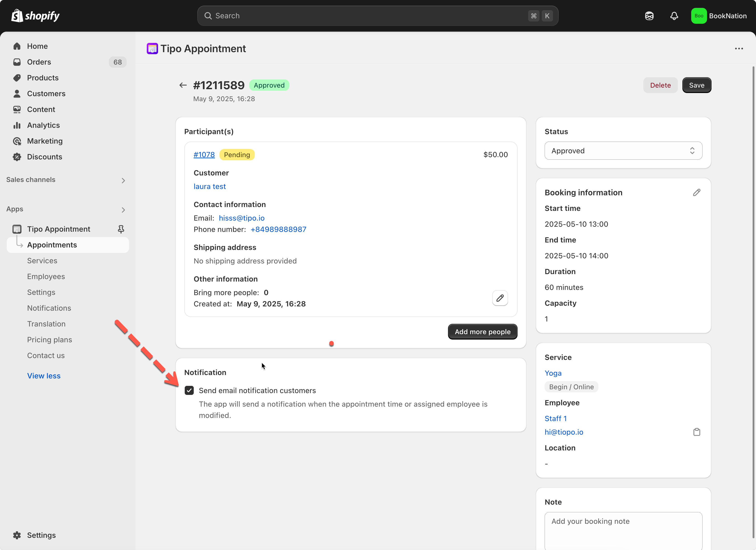Click the booking note text field
This screenshot has width=756, height=550.
(x=623, y=530)
